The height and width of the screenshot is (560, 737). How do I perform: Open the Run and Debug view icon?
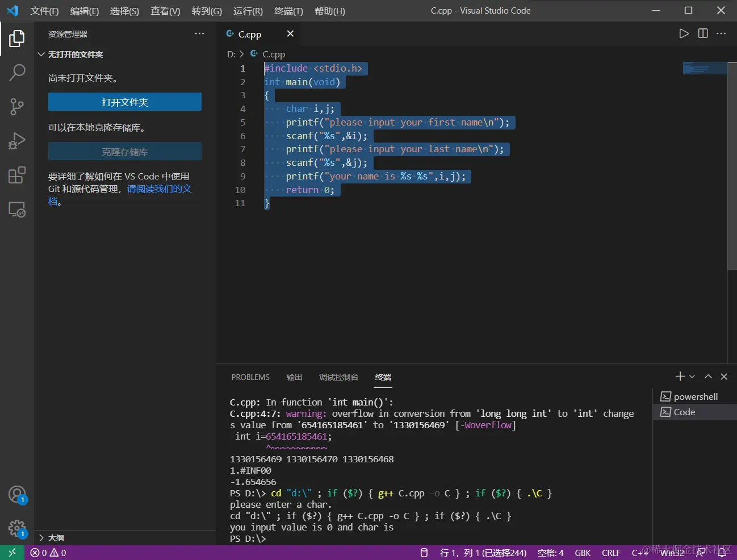tap(17, 141)
